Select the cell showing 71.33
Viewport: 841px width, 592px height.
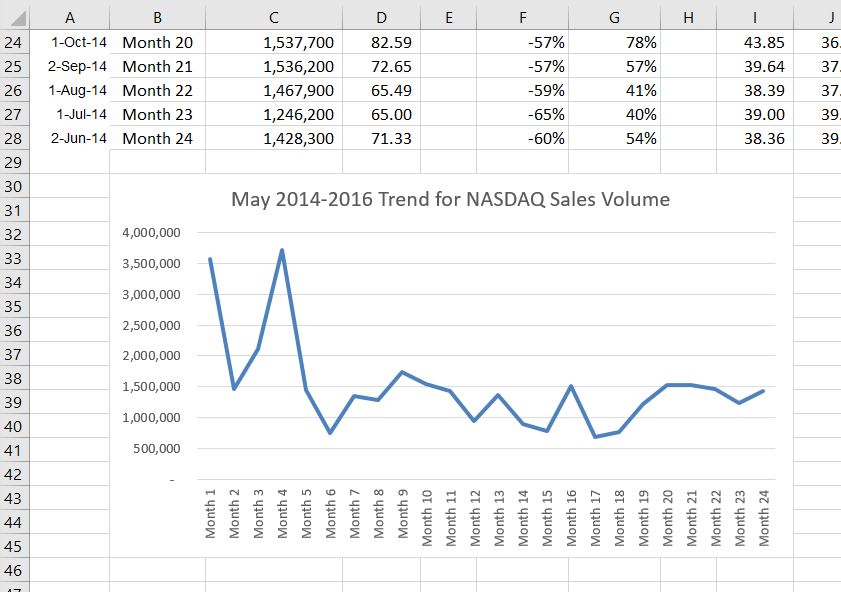click(x=381, y=138)
